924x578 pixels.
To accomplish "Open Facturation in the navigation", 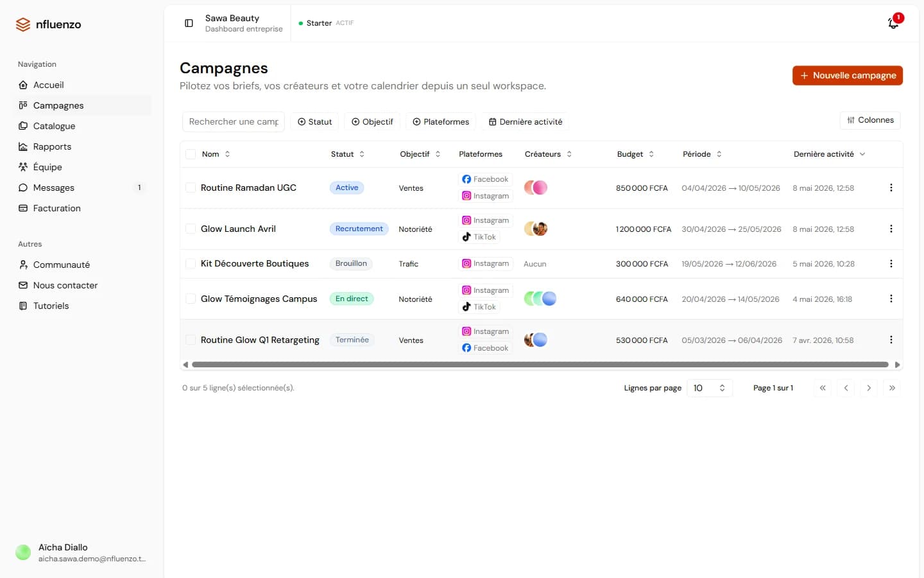I will 83,208.
